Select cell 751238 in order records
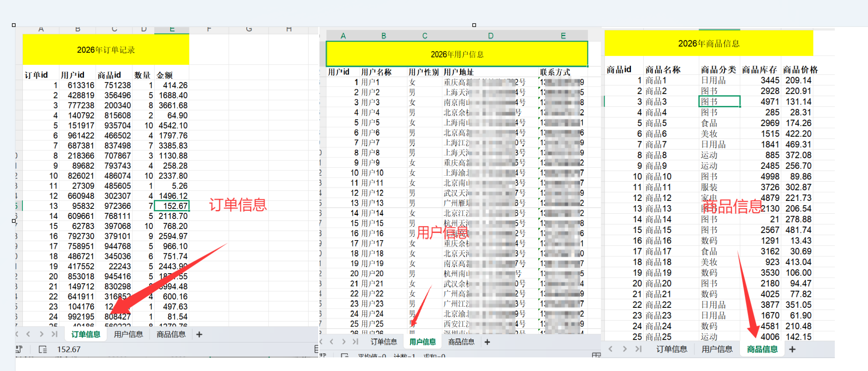Viewport: 868px width, 371px height. [114, 85]
